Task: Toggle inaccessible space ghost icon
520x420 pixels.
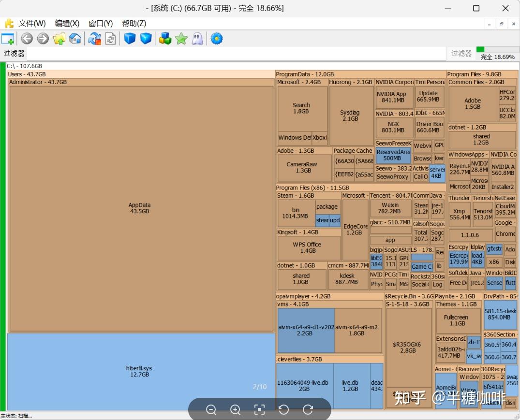Action: pyautogui.click(x=198, y=38)
